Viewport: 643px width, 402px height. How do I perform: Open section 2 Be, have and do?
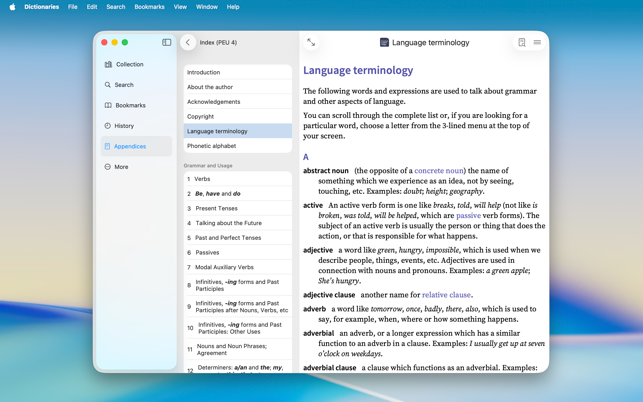(238, 194)
